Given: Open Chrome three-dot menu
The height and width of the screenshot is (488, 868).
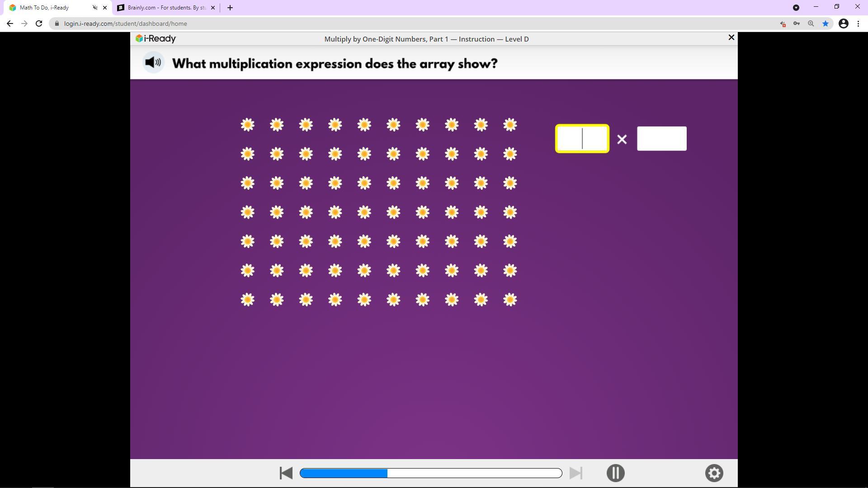Looking at the screenshot, I should [x=858, y=23].
